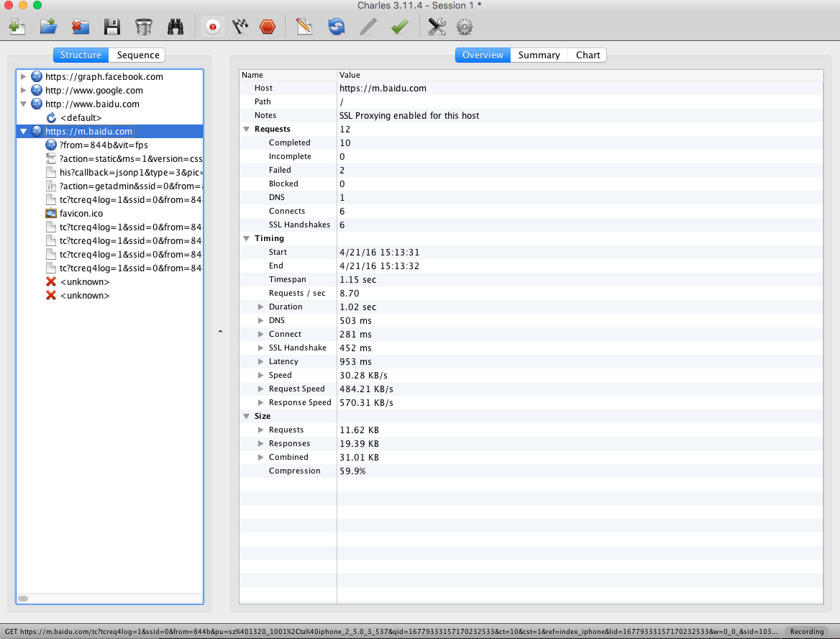Viewport: 840px width, 639px height.
Task: Switch to the Sequence view tab
Action: coord(137,55)
